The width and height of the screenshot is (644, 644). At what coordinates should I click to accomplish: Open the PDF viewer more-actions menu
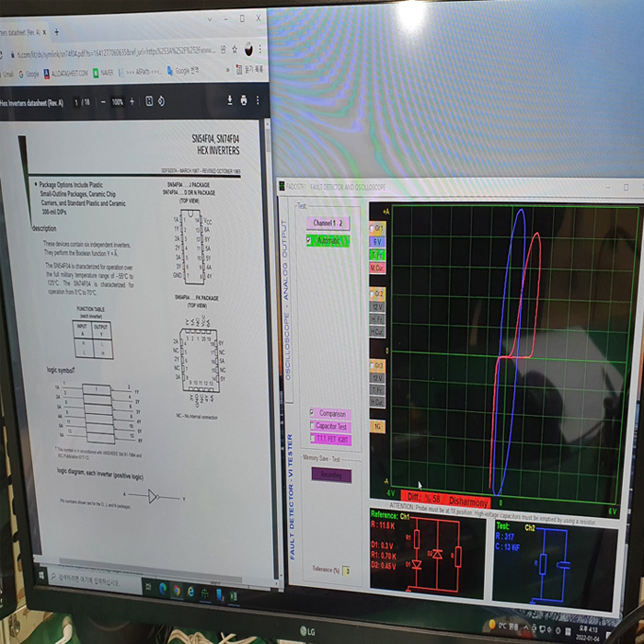click(x=258, y=100)
